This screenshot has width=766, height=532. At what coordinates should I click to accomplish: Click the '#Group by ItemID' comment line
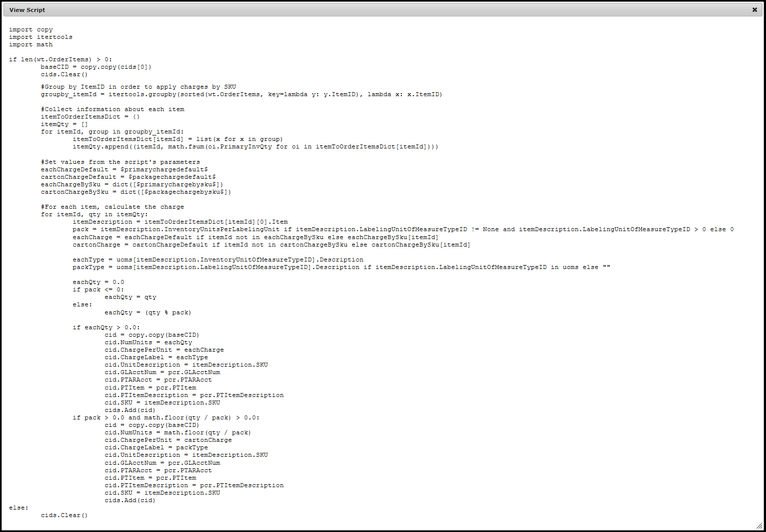pyautogui.click(x=138, y=87)
